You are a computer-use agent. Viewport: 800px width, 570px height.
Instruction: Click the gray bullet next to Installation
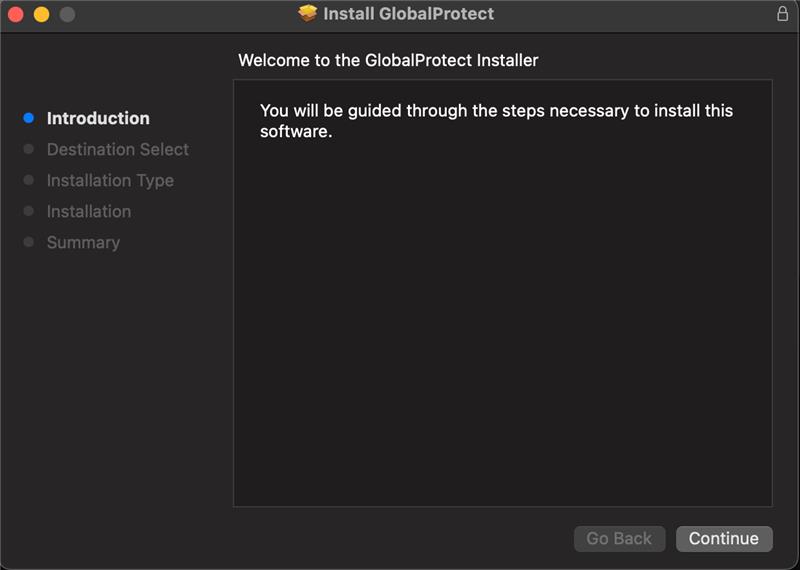(x=29, y=211)
